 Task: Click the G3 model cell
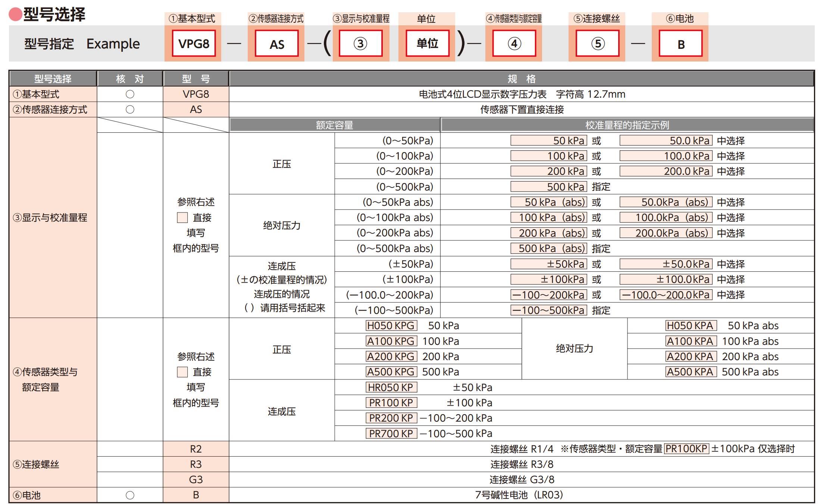pyautogui.click(x=196, y=479)
